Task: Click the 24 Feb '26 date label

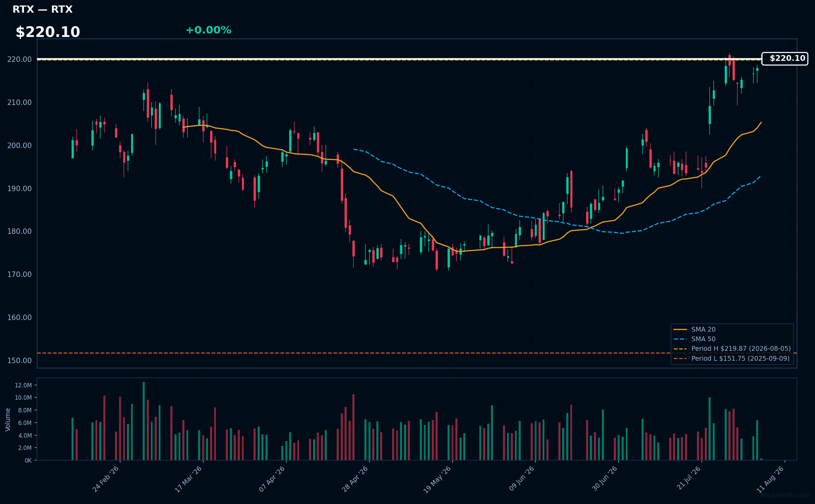Action: tap(106, 479)
